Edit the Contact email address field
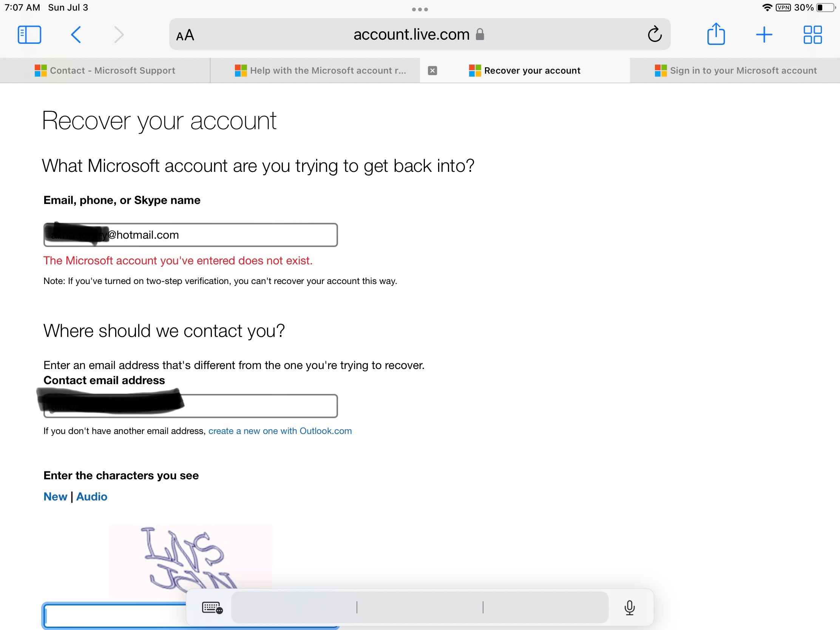Viewport: 840px width, 630px height. (x=190, y=406)
